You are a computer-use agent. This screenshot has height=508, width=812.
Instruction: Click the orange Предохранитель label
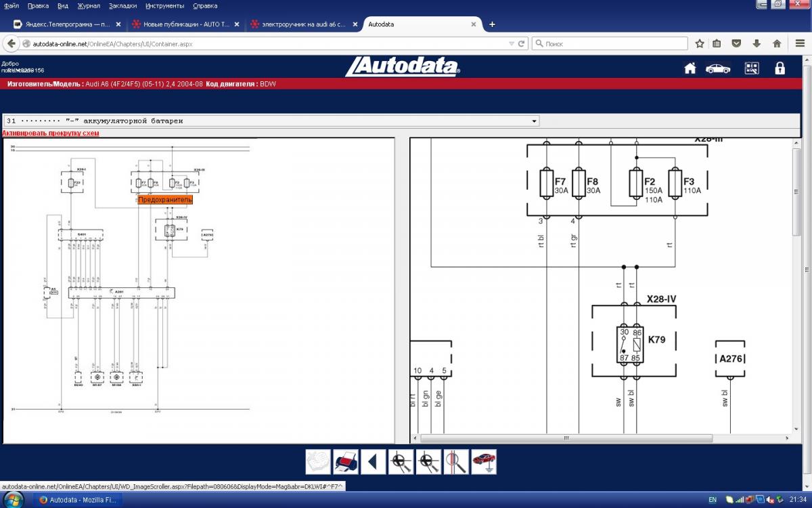pyautogui.click(x=166, y=200)
